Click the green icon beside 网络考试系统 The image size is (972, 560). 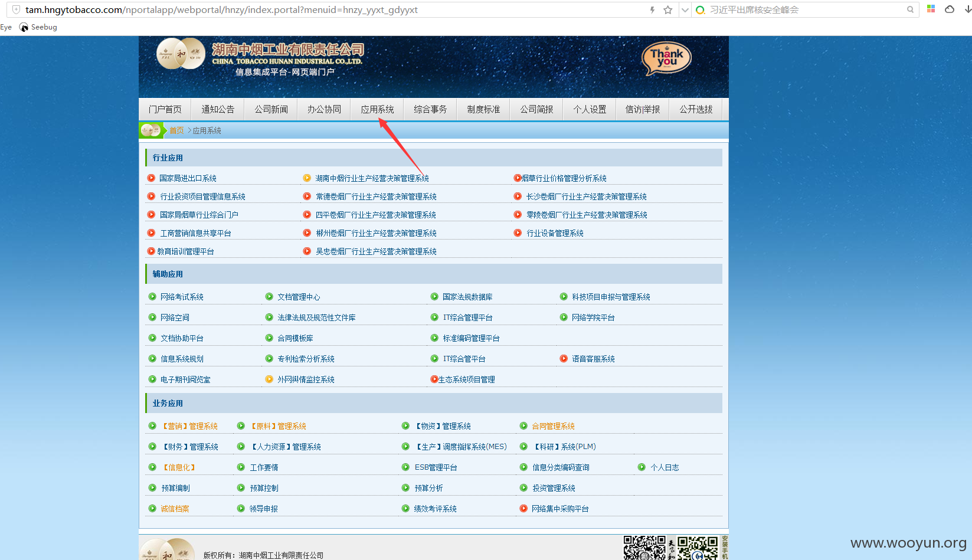(152, 296)
